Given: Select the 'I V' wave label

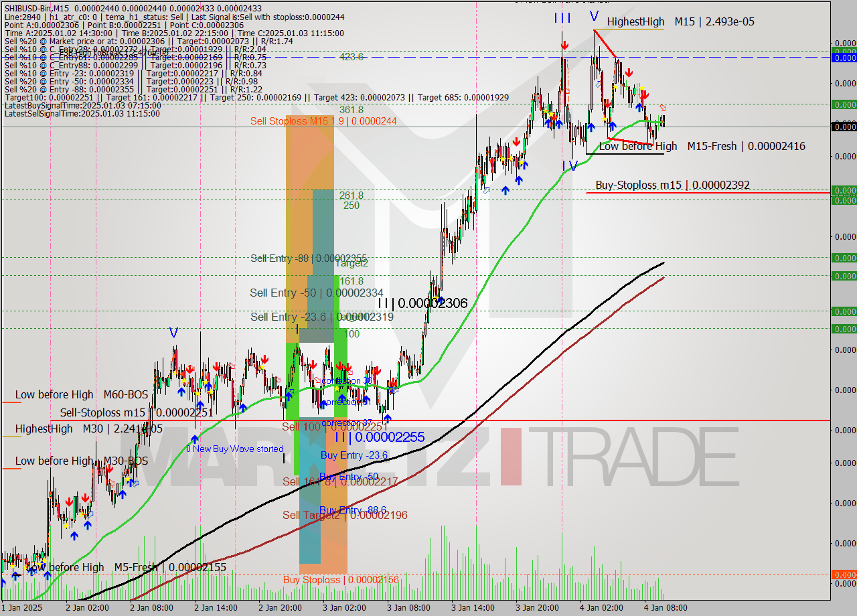Looking at the screenshot, I should coord(570,165).
